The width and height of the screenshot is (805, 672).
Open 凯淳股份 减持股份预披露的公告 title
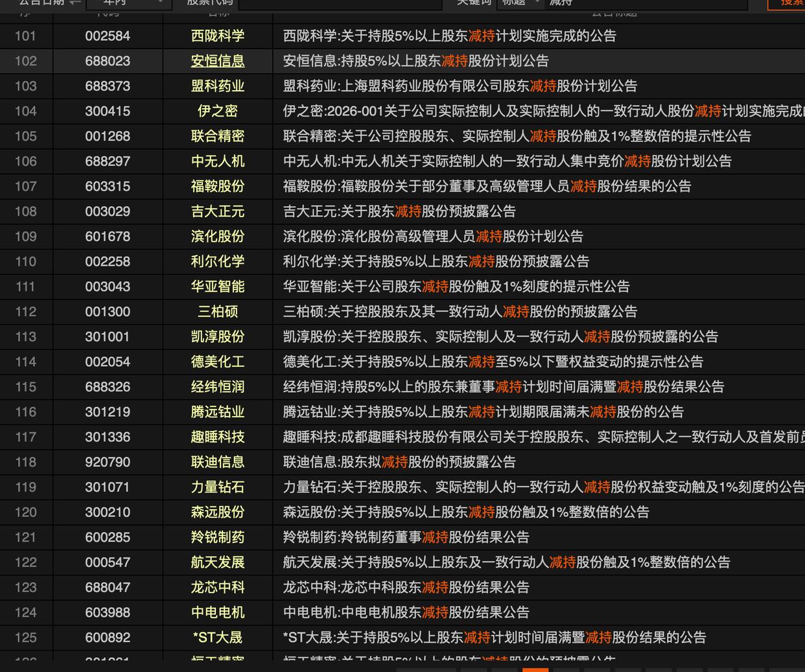click(500, 337)
